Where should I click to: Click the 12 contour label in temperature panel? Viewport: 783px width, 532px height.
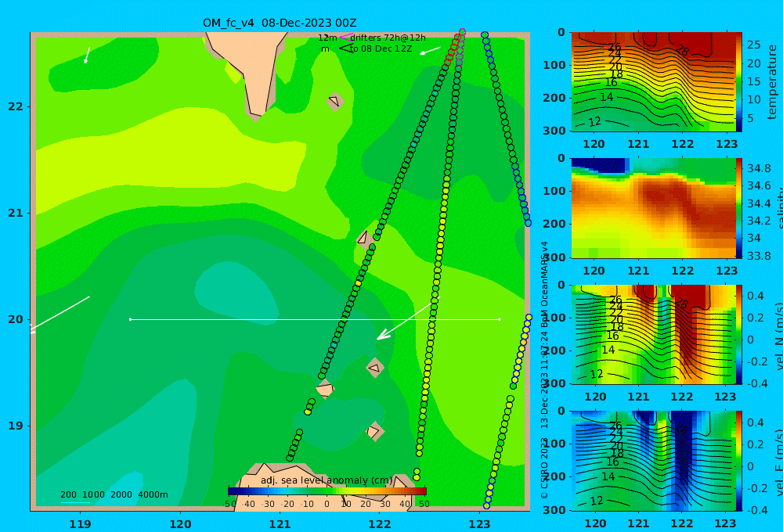coord(594,122)
